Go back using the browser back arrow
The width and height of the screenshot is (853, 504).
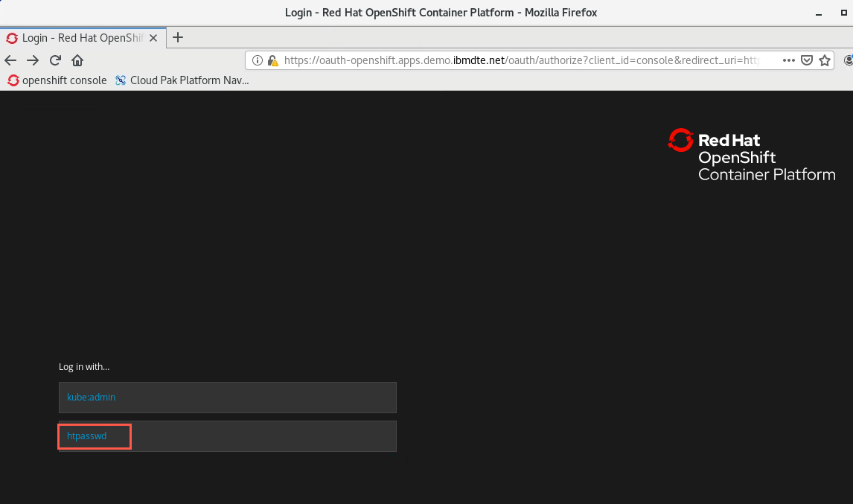tap(10, 60)
